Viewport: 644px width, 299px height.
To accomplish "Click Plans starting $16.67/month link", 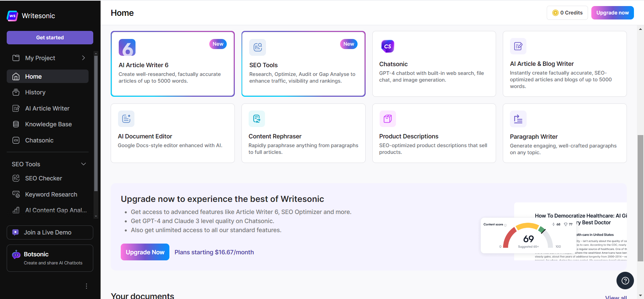I will coord(214,252).
